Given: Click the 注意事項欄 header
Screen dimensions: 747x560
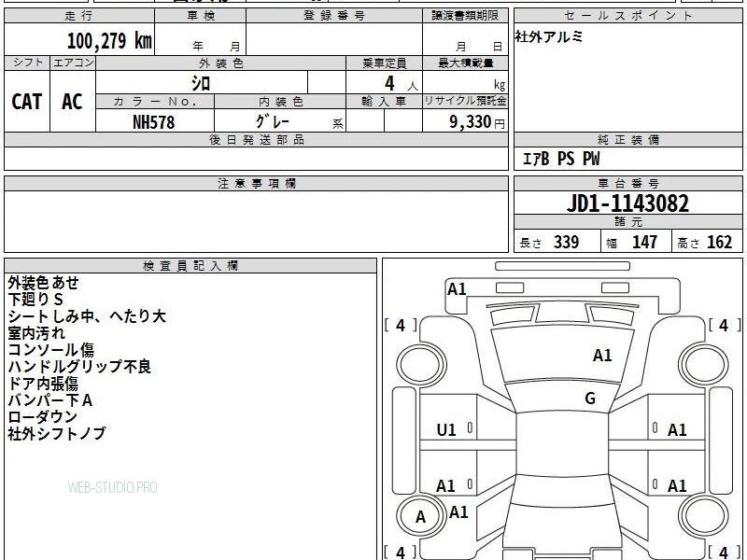Looking at the screenshot, I should (257, 183).
